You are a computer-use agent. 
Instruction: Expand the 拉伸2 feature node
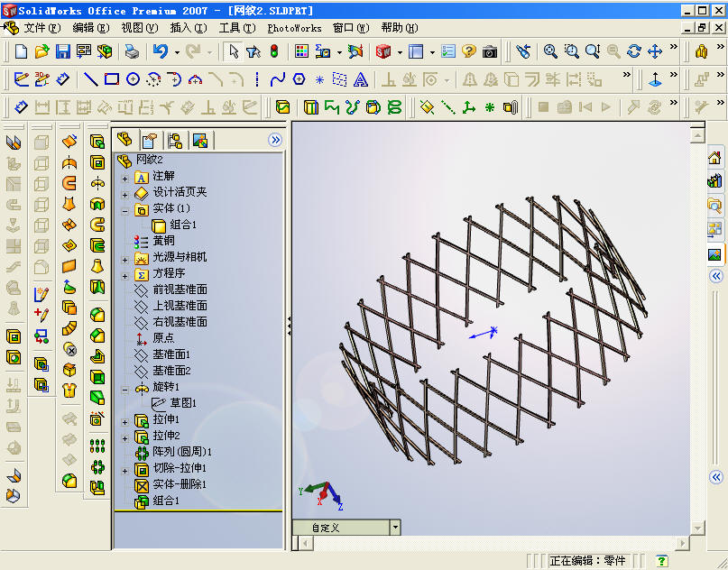coord(124,438)
